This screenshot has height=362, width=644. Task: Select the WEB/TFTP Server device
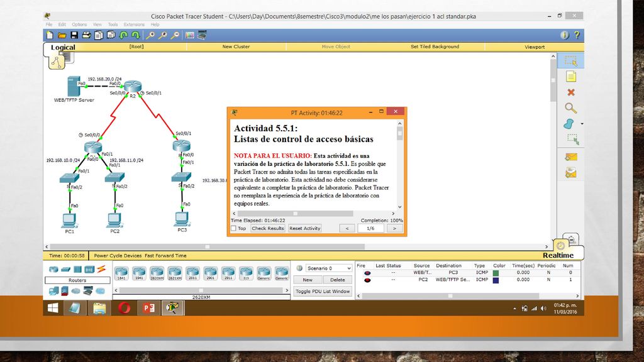pyautogui.click(x=74, y=86)
